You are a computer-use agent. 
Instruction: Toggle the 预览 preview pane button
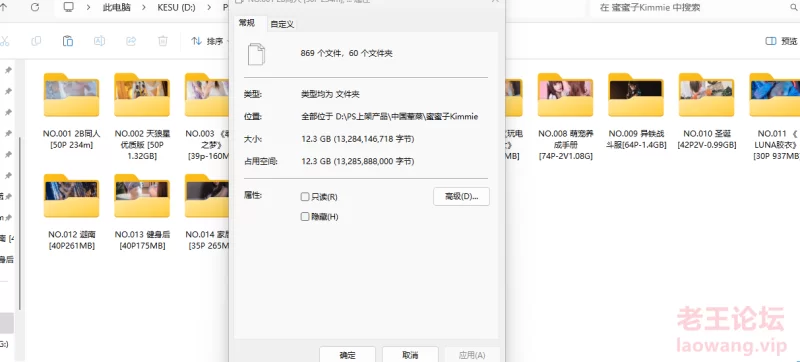click(x=781, y=41)
